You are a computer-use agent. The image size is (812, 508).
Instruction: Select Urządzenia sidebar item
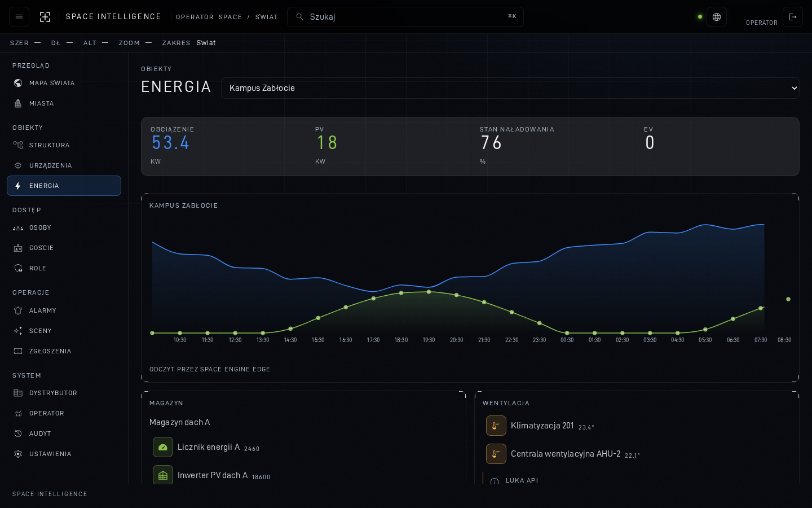pos(64,165)
